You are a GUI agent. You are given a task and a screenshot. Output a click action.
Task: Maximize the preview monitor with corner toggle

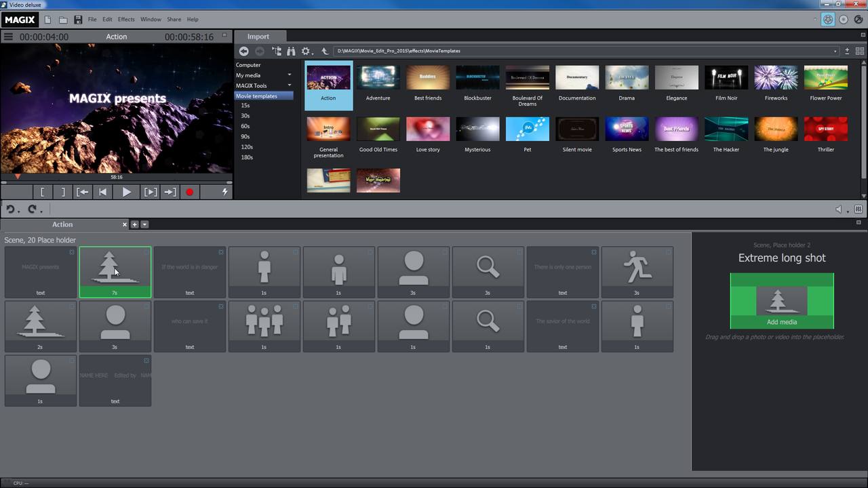click(224, 35)
